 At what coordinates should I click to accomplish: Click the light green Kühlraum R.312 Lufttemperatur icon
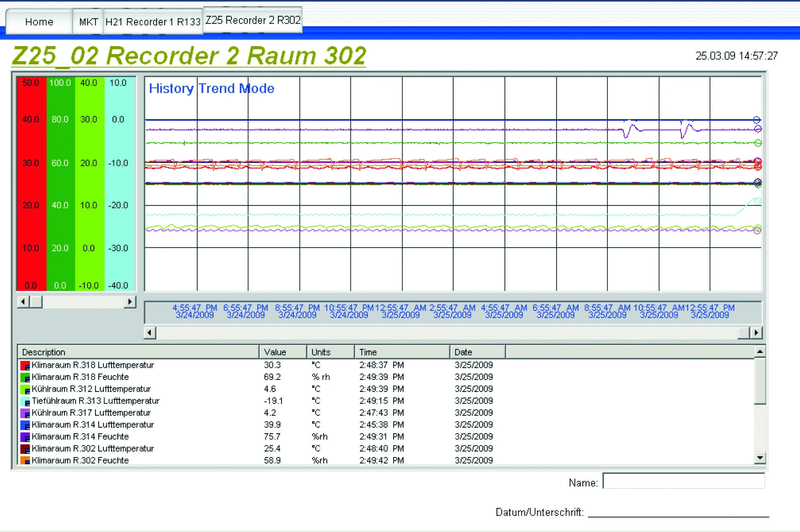pyautogui.click(x=25, y=389)
